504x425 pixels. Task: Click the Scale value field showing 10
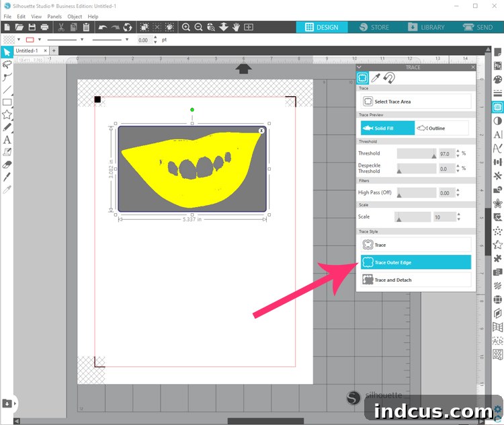[445, 217]
